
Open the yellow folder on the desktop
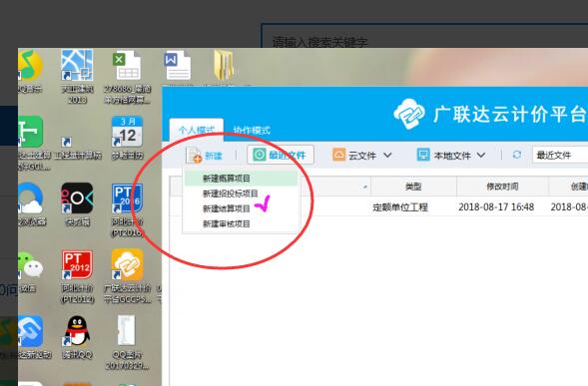[224, 66]
